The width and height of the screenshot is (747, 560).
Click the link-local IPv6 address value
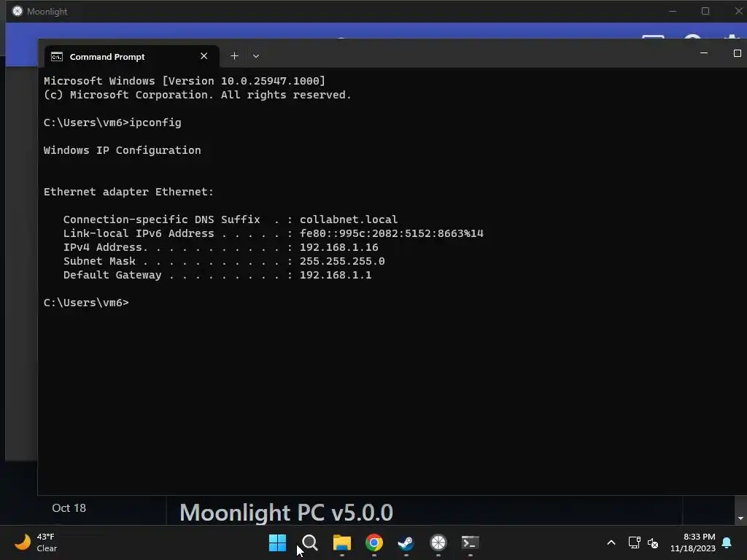click(x=392, y=233)
